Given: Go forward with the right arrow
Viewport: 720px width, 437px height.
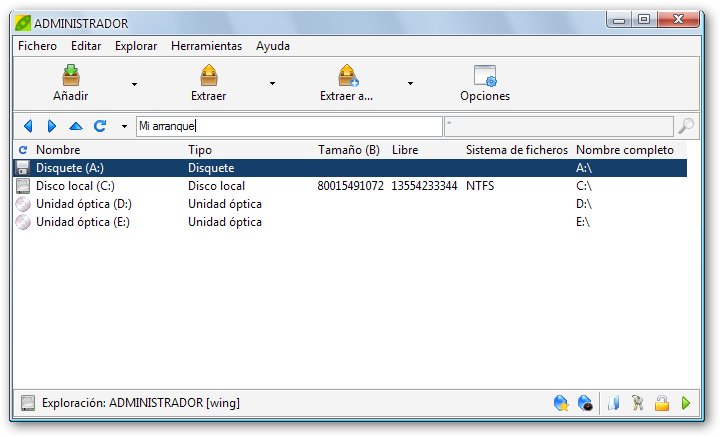Looking at the screenshot, I should pos(51,126).
